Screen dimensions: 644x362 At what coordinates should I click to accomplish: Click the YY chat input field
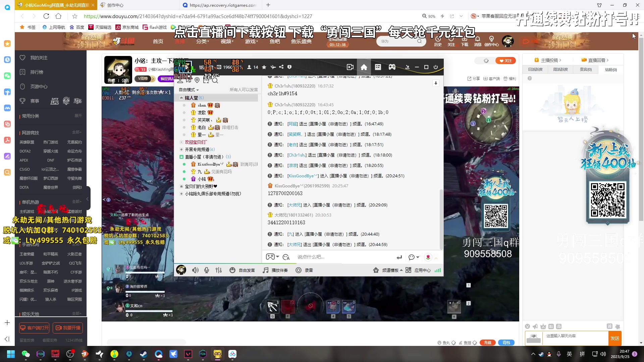[x=344, y=257]
